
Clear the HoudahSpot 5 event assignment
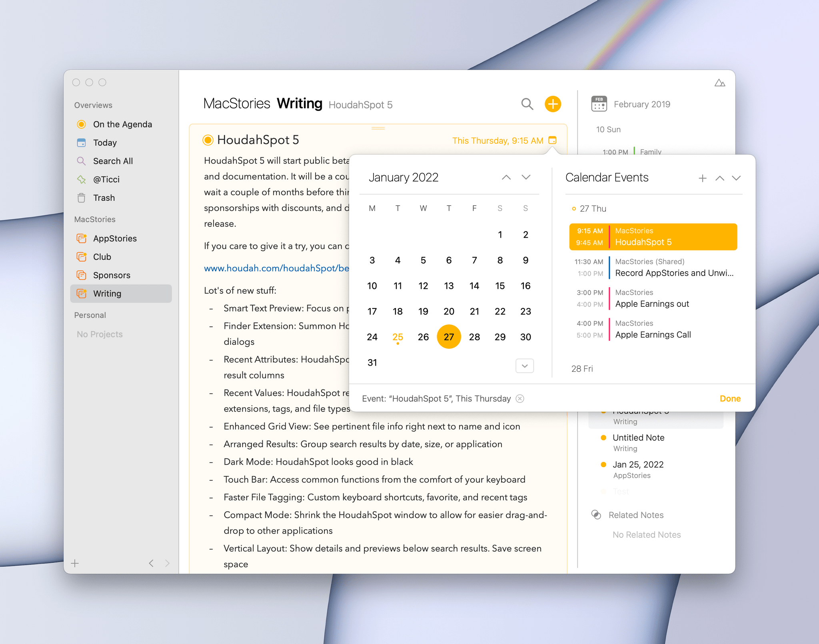click(x=520, y=398)
